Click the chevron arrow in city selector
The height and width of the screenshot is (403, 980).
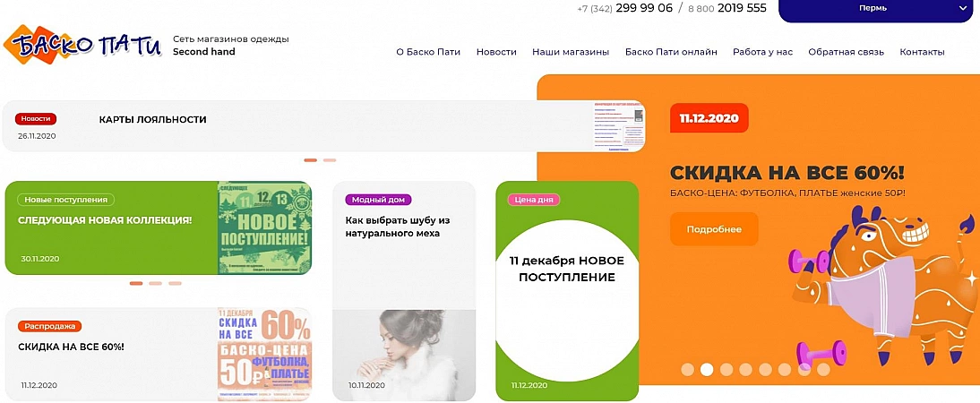(962, 9)
